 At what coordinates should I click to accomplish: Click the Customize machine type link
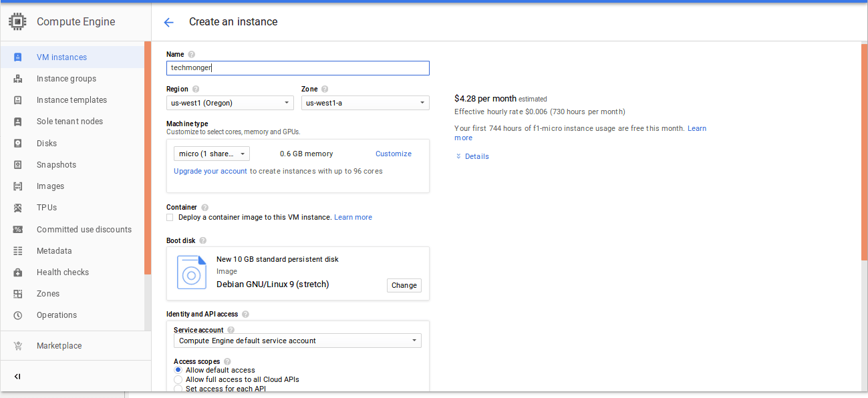pos(393,154)
